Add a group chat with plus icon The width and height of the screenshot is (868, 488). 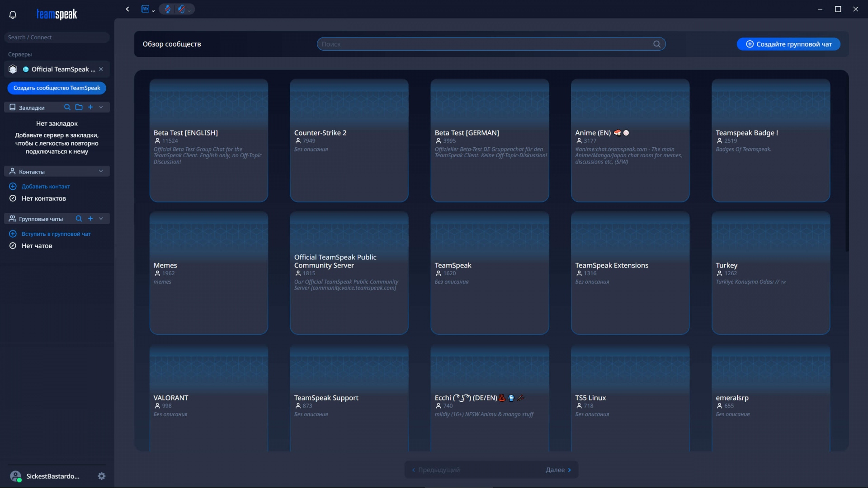pos(90,219)
